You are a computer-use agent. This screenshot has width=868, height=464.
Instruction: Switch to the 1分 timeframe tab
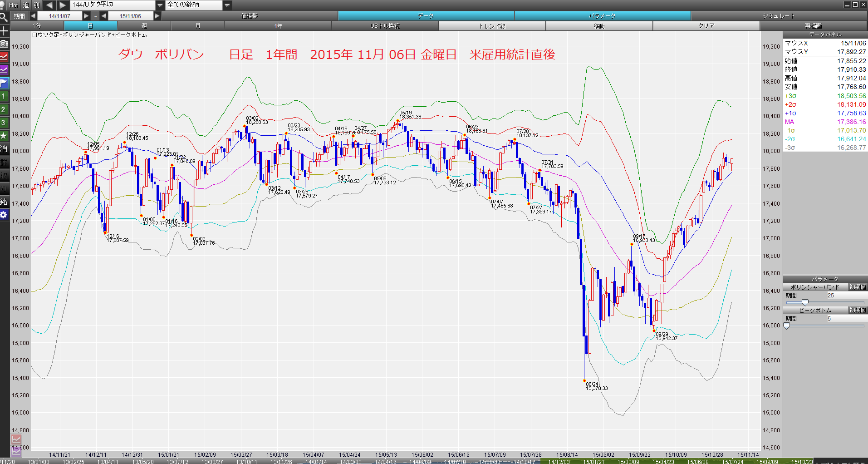click(37, 26)
